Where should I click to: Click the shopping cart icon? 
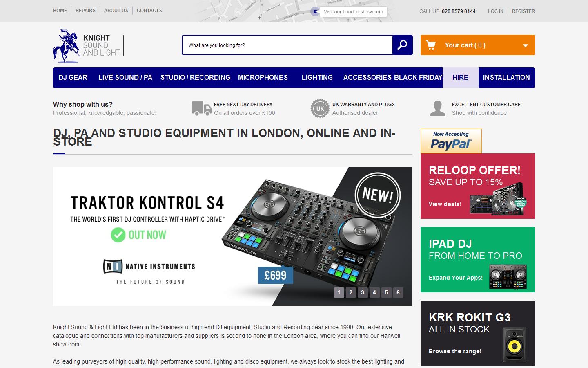pyautogui.click(x=431, y=45)
